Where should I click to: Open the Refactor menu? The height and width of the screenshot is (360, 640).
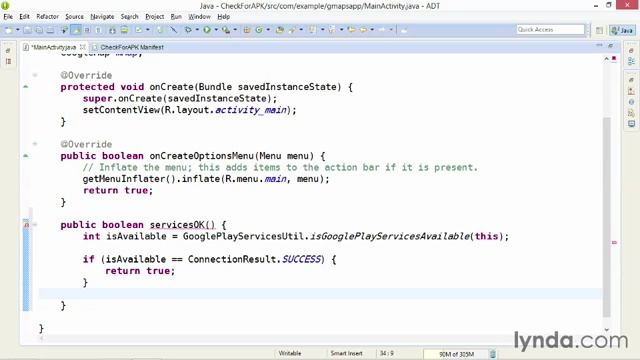point(47,17)
